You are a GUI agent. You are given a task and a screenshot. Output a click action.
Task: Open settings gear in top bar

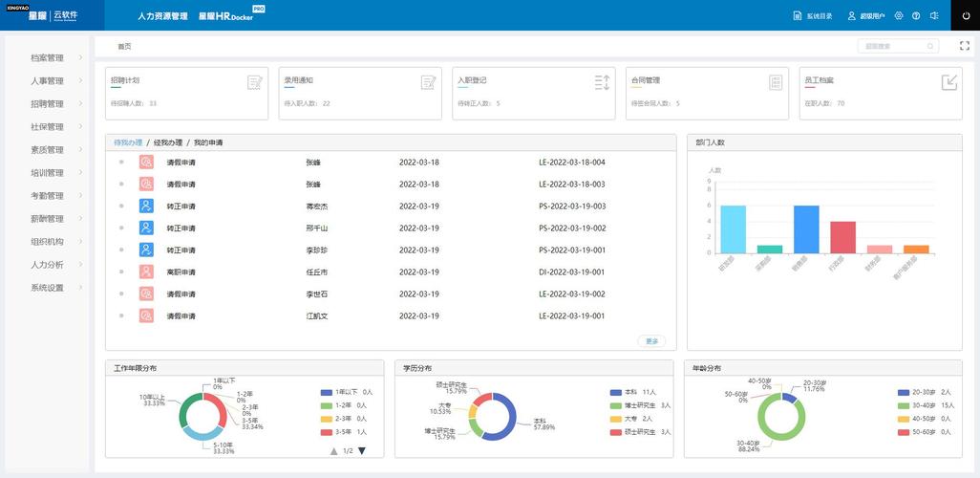(899, 15)
